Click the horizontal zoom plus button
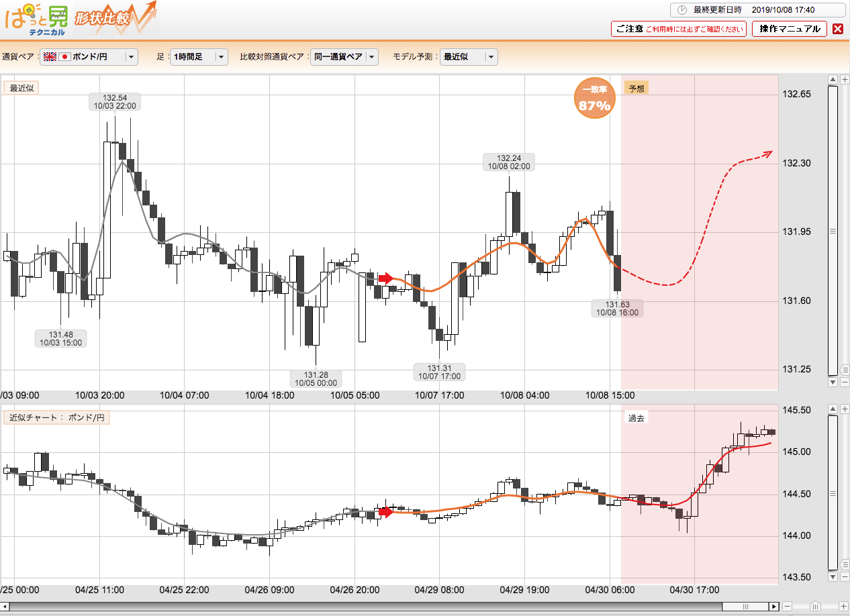850x616 pixels. click(845, 606)
